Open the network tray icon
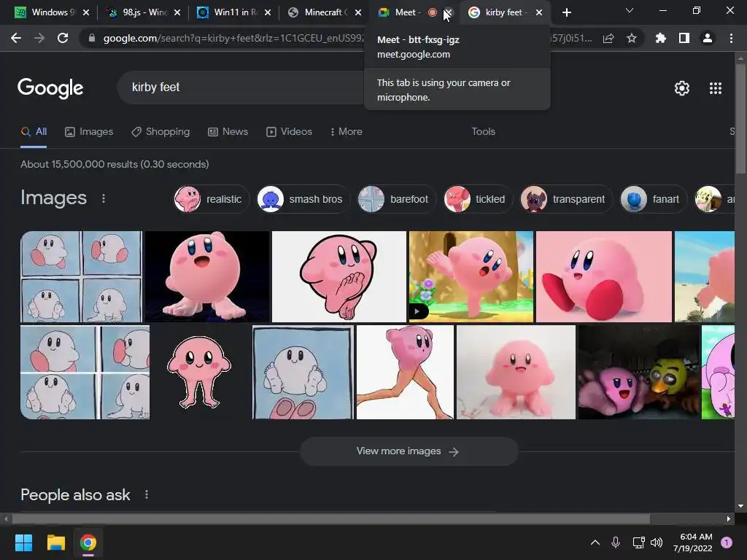The width and height of the screenshot is (747, 560). click(x=638, y=542)
